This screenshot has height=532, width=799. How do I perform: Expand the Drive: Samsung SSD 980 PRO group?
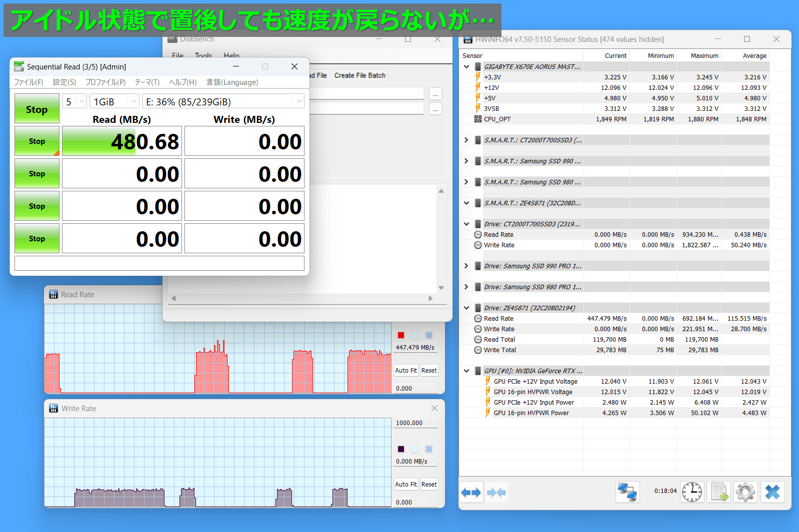(x=466, y=287)
